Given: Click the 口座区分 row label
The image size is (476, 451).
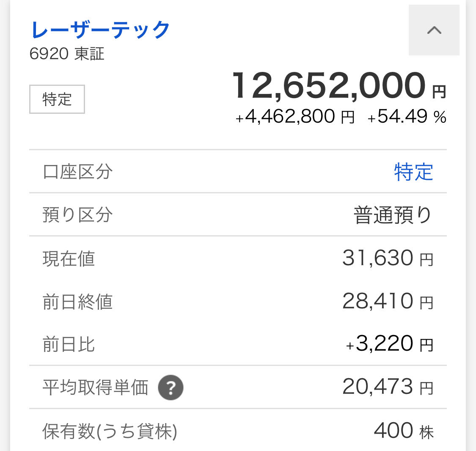Looking at the screenshot, I should pos(78,172).
